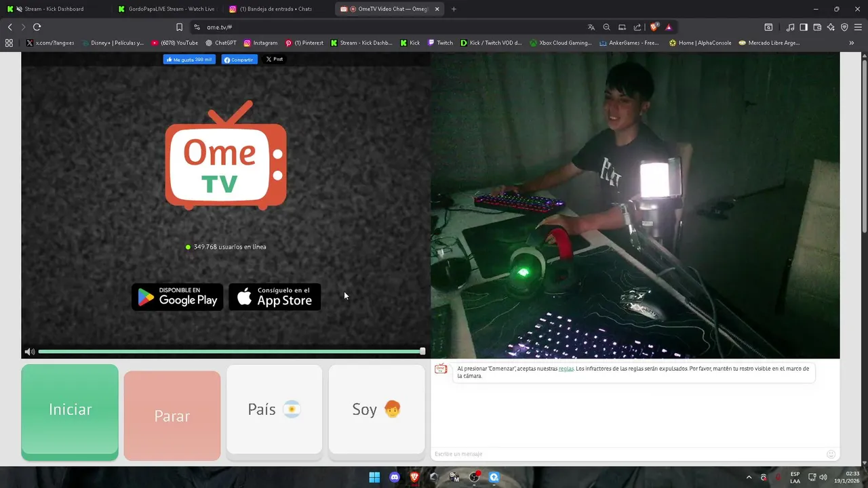
Task: Open the browser hamburger menu
Action: pyautogui.click(x=859, y=27)
